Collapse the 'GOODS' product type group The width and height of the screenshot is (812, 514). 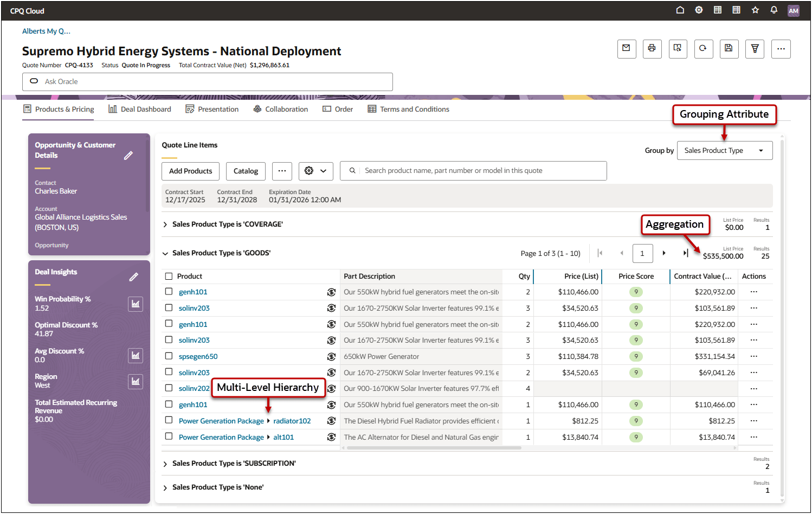tap(165, 253)
